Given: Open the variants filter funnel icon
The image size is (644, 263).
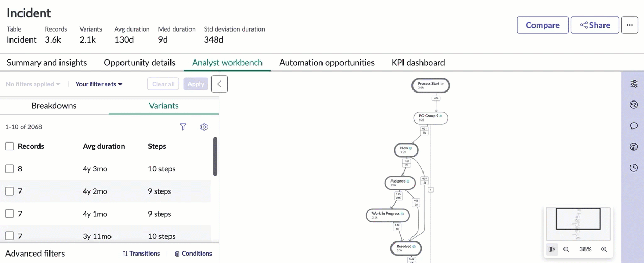Looking at the screenshot, I should tap(183, 127).
